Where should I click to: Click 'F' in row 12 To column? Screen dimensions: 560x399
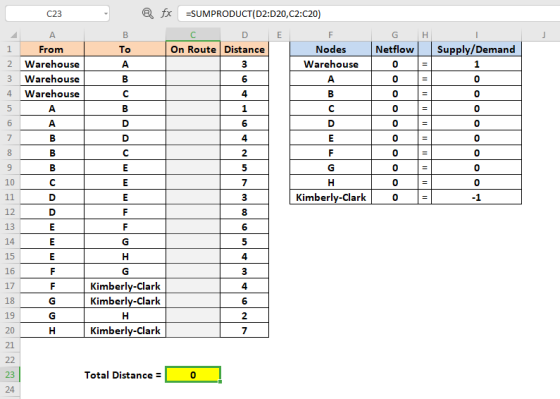tap(125, 212)
